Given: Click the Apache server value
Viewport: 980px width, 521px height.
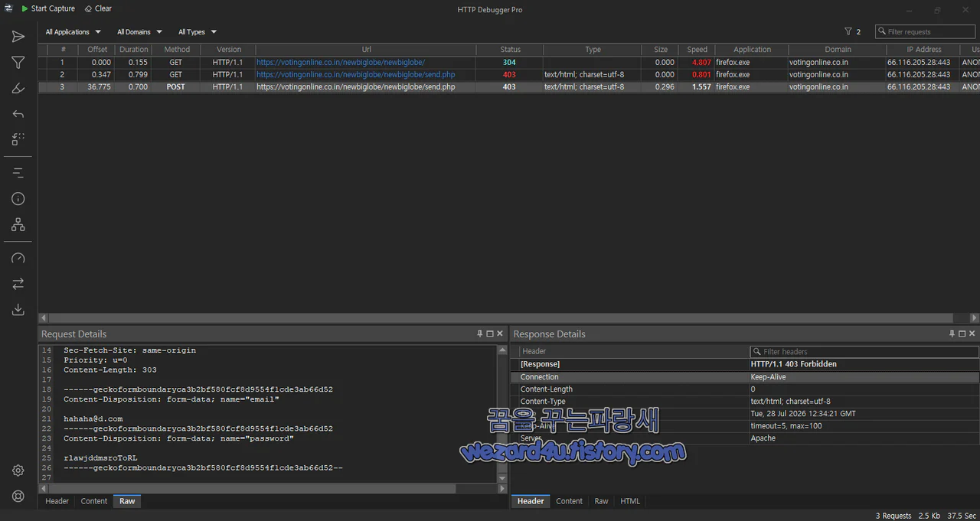Looking at the screenshot, I should pyautogui.click(x=763, y=438).
